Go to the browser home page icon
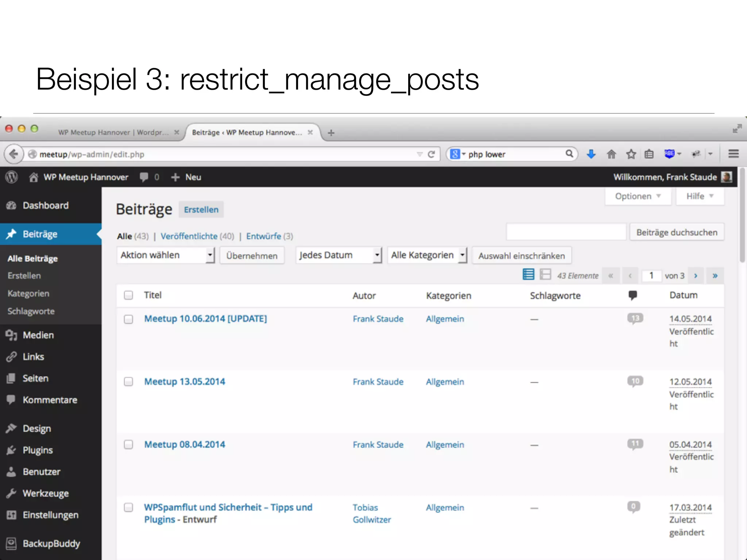The image size is (747, 560). click(611, 154)
